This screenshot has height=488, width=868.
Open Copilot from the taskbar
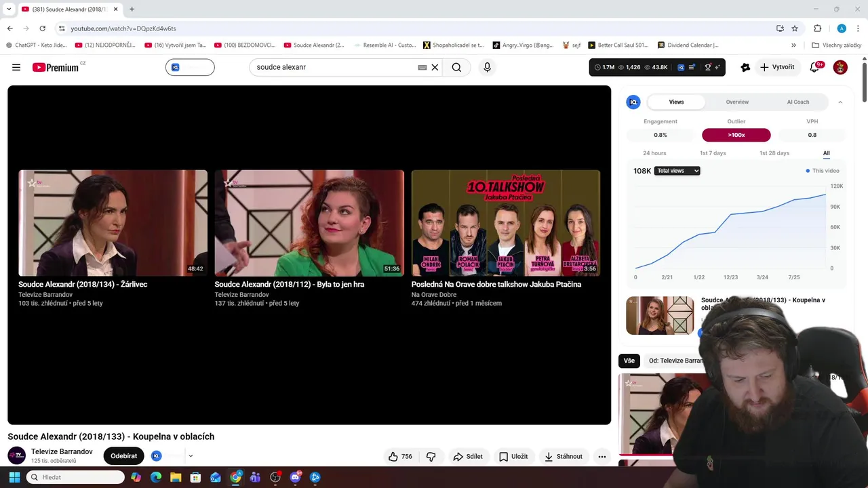tap(136, 477)
